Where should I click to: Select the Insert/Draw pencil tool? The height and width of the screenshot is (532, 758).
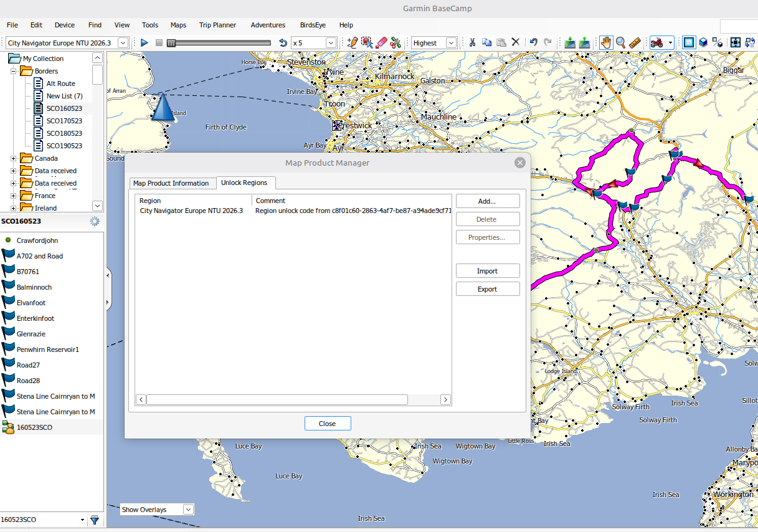point(353,42)
